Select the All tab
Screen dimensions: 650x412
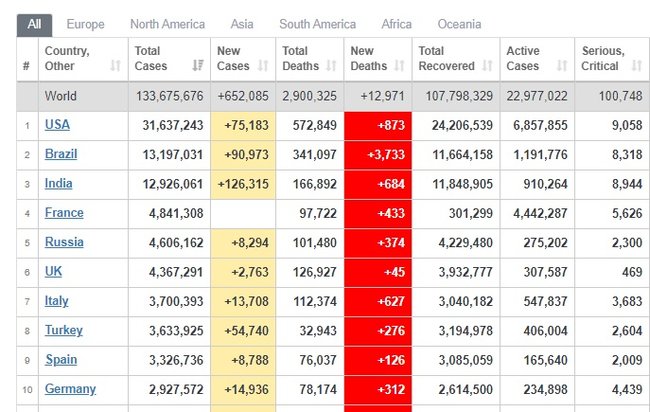[34, 24]
